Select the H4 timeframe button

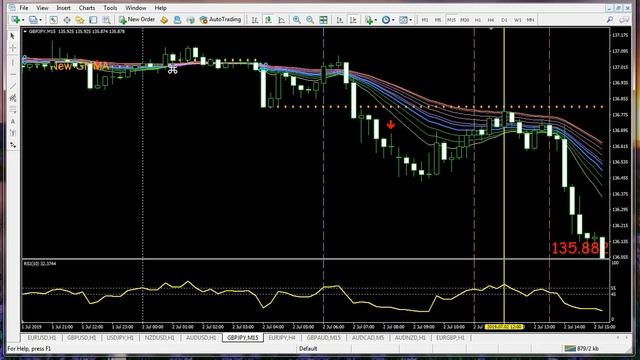tap(491, 20)
